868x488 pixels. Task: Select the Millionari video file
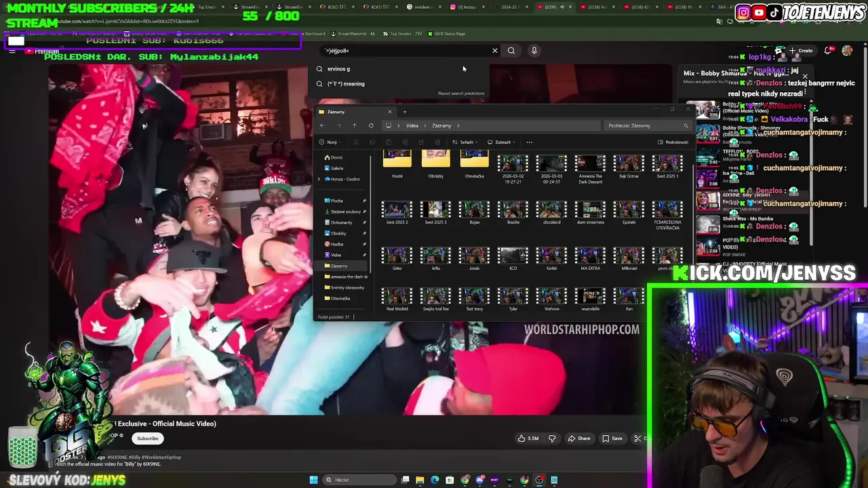[629, 258]
